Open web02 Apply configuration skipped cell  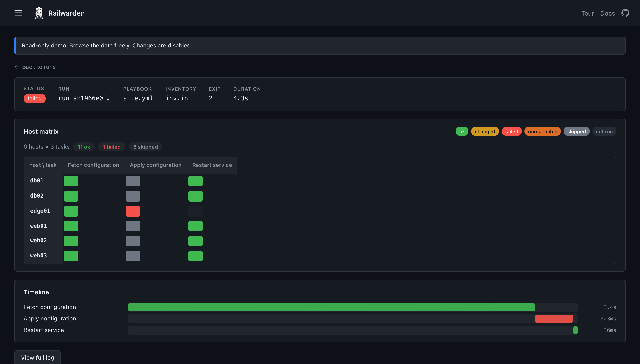pos(133,241)
